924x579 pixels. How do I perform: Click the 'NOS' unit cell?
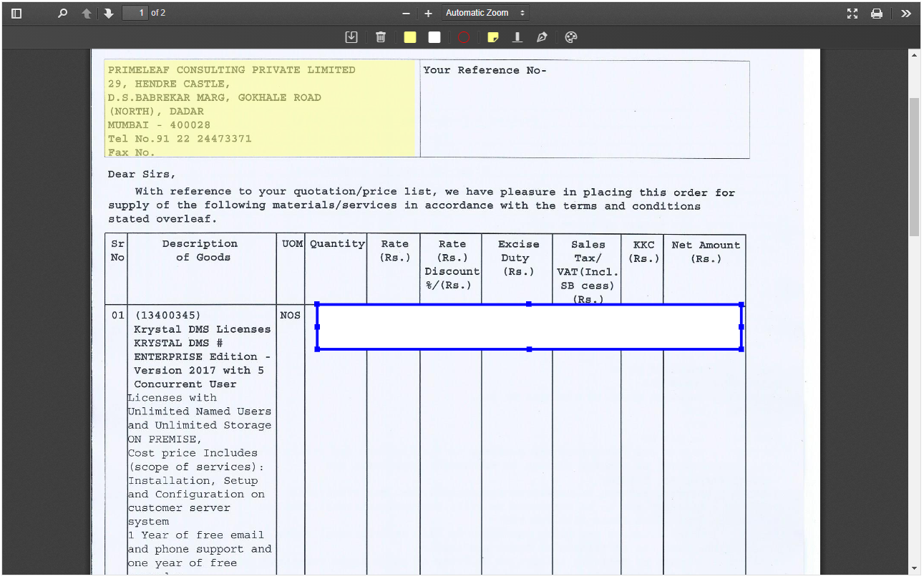291,315
